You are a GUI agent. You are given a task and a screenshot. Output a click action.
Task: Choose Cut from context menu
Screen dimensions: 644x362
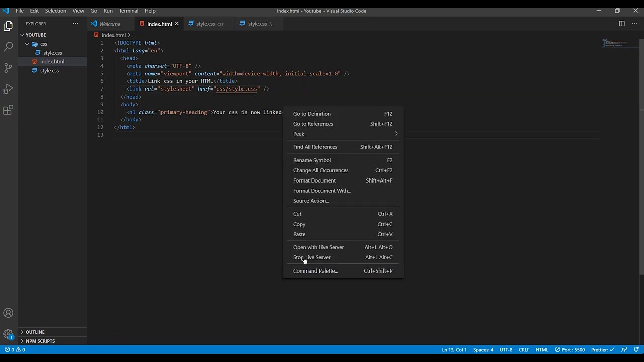[x=343, y=214]
